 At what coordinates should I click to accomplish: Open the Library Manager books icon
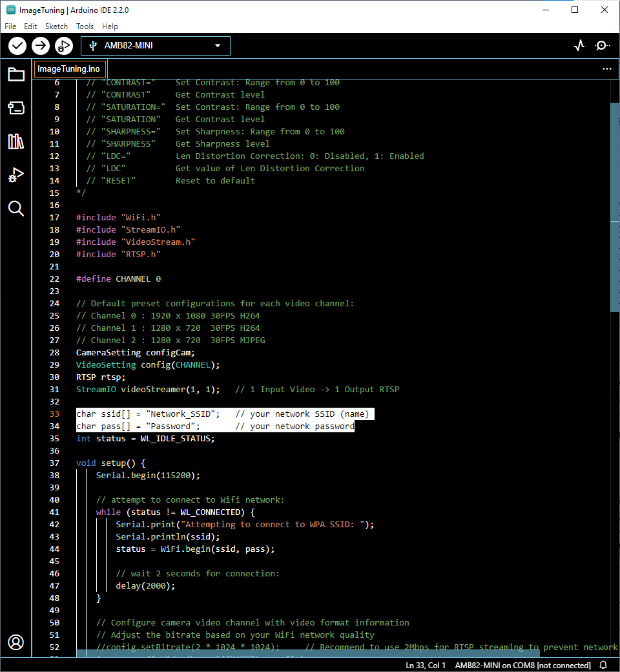(x=16, y=142)
